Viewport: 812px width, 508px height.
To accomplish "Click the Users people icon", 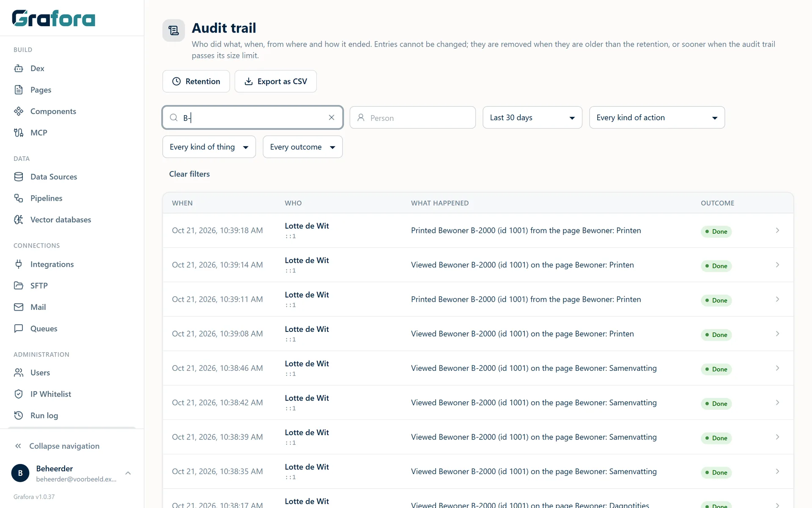I will [x=19, y=373].
